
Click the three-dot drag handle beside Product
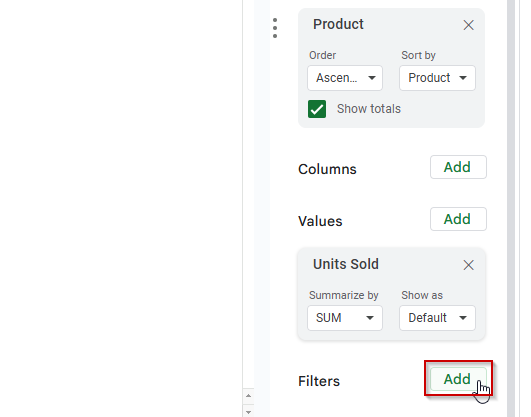coord(275,28)
